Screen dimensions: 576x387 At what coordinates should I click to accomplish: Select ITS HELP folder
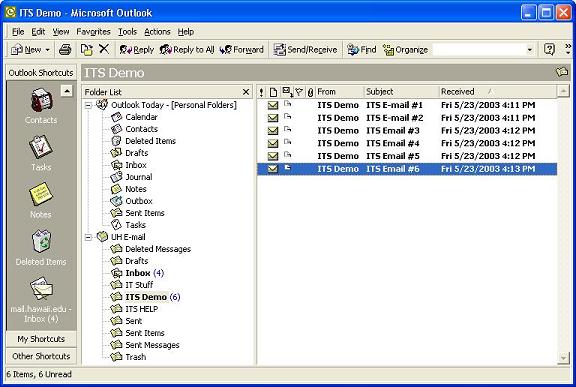tap(134, 309)
